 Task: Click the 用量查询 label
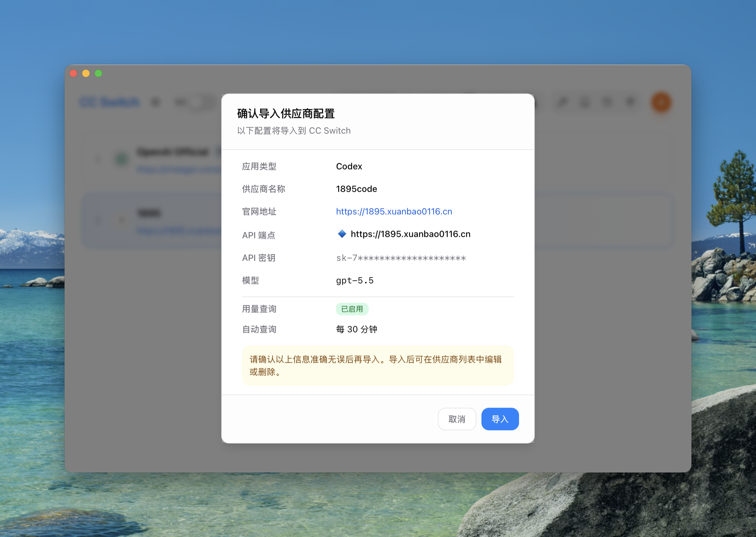click(x=259, y=309)
